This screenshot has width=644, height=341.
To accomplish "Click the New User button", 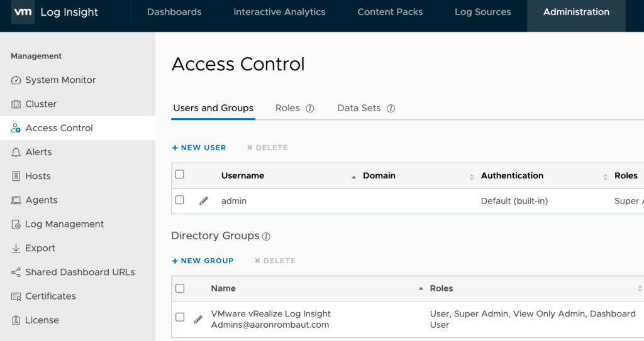I will click(x=199, y=148).
